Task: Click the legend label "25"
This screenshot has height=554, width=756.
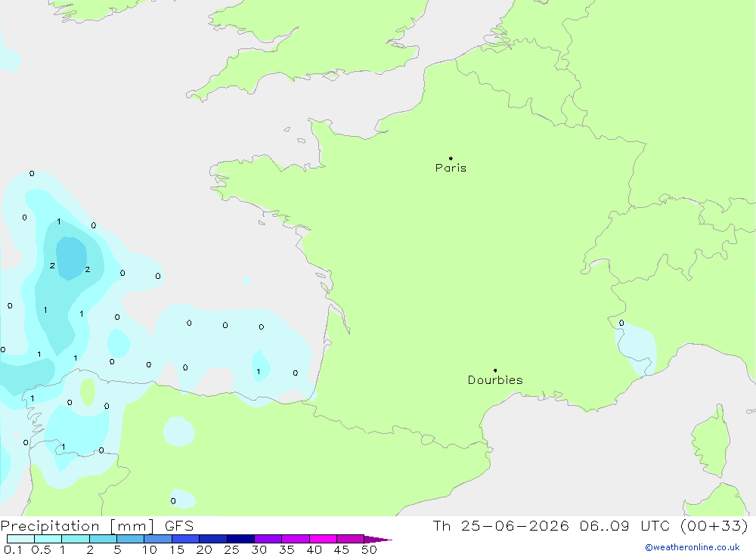Action: 232,549
